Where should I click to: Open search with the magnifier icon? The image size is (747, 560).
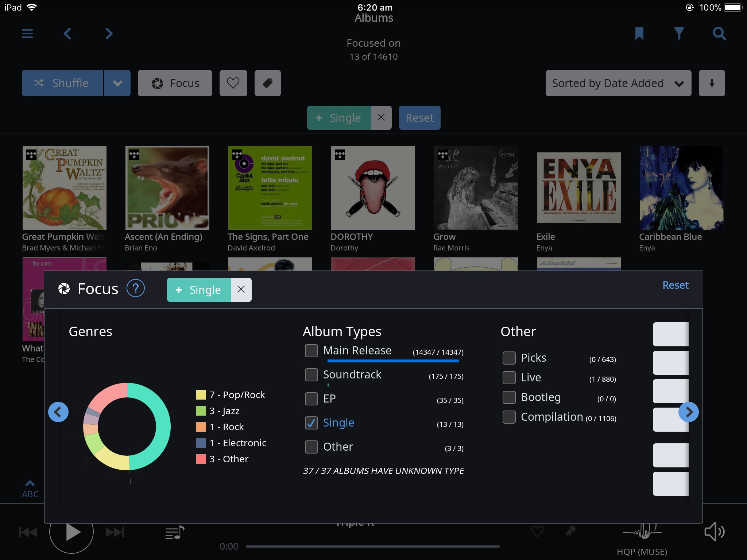[719, 34]
